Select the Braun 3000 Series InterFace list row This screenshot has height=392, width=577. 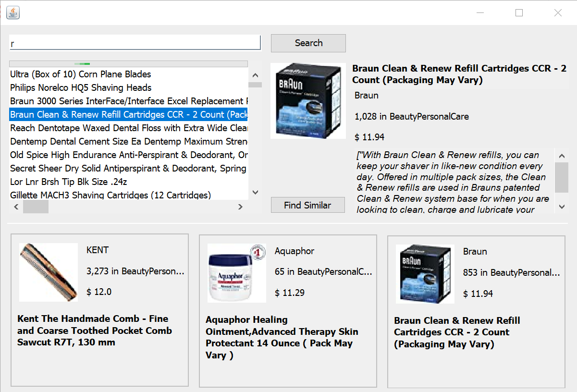129,101
